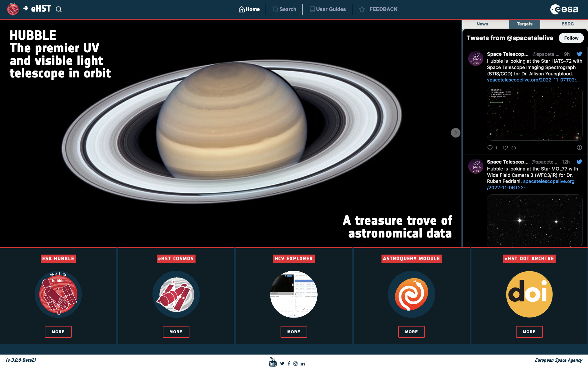Screen dimensions: 588x369
Task: Click the ESA logo in the header
Action: [564, 9]
